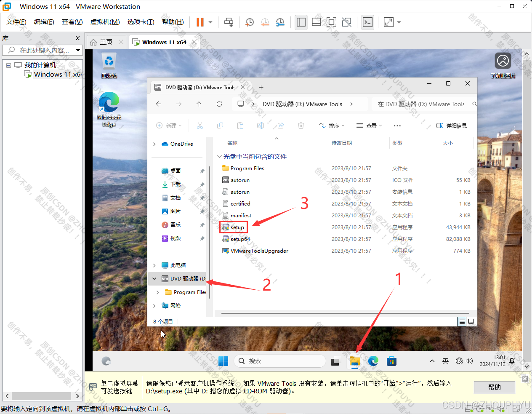
Task: Open the 虚拟机(M) menu
Action: pyautogui.click(x=105, y=22)
